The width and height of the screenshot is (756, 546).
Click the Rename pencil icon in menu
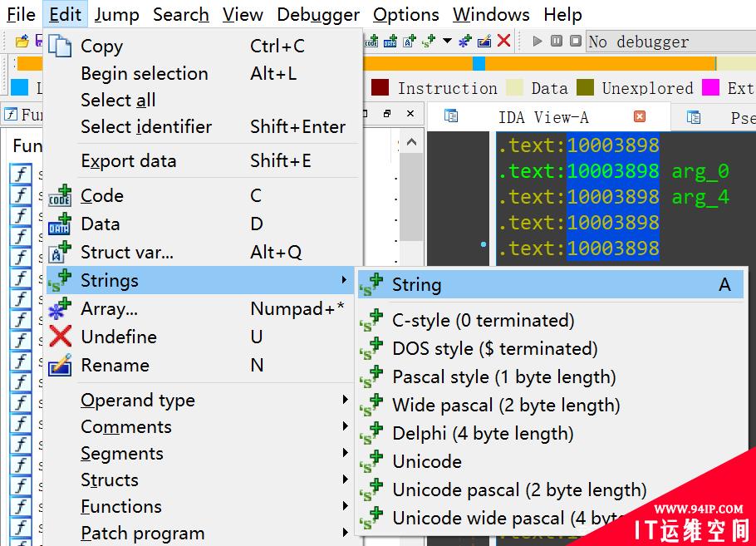coord(60,366)
